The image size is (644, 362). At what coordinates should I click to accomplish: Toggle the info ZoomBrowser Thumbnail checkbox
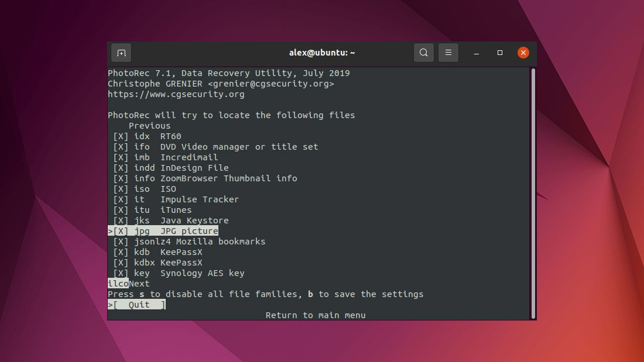[121, 178]
